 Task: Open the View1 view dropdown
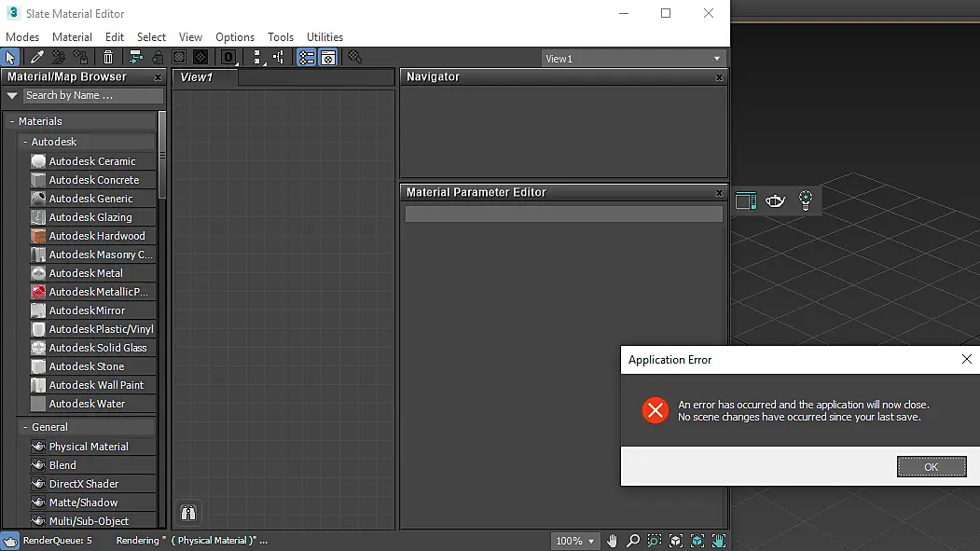(x=633, y=59)
